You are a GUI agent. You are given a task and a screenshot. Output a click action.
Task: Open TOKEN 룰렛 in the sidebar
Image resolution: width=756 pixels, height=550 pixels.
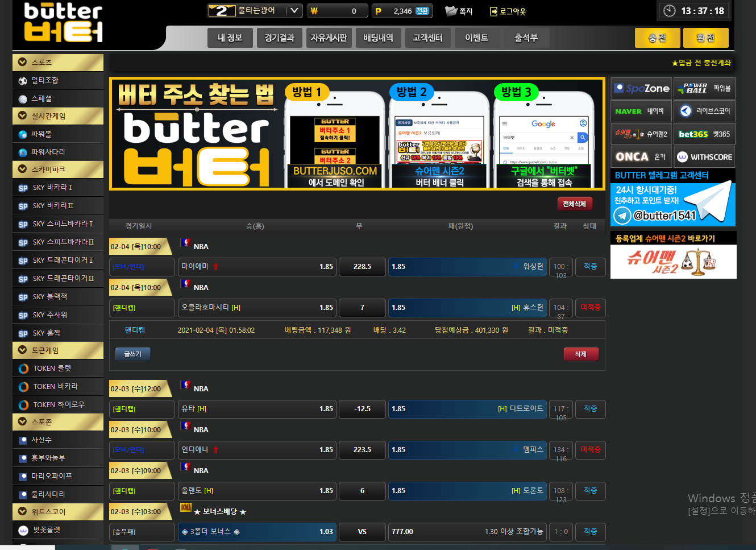tap(58, 369)
